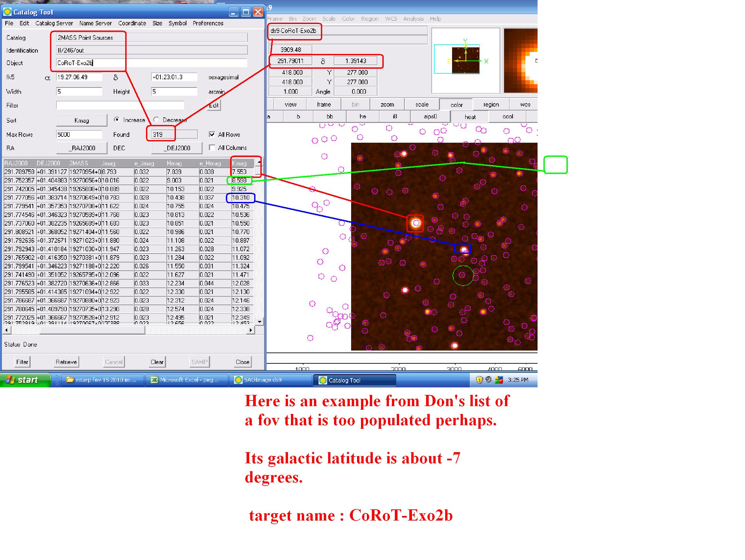
Task: Click the ds9 color button
Action: tap(456, 105)
